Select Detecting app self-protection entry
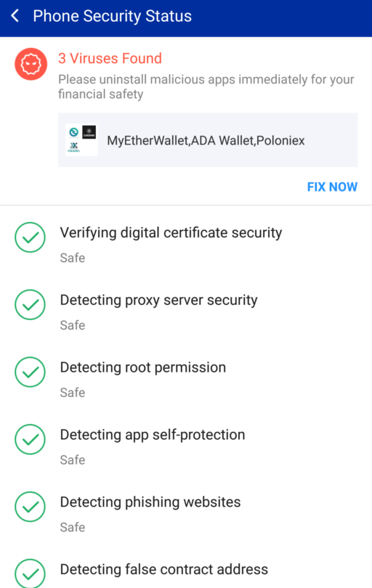The image size is (372, 588). [x=186, y=446]
